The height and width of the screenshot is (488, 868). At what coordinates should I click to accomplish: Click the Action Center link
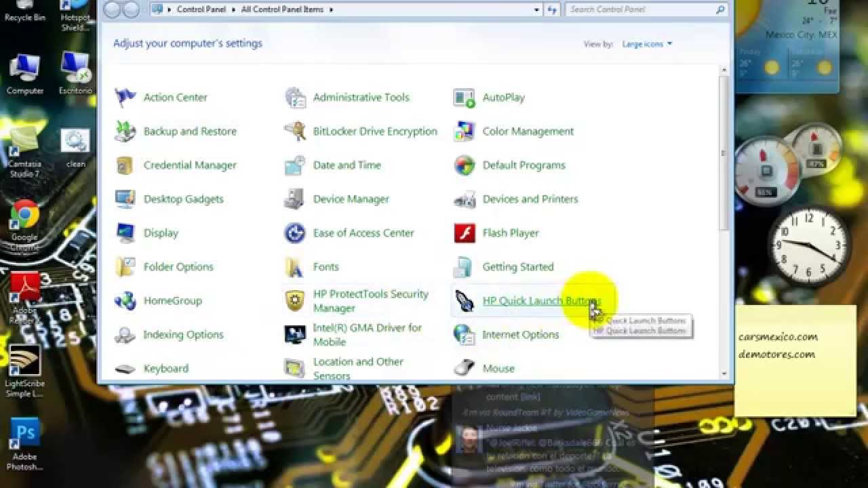click(176, 98)
